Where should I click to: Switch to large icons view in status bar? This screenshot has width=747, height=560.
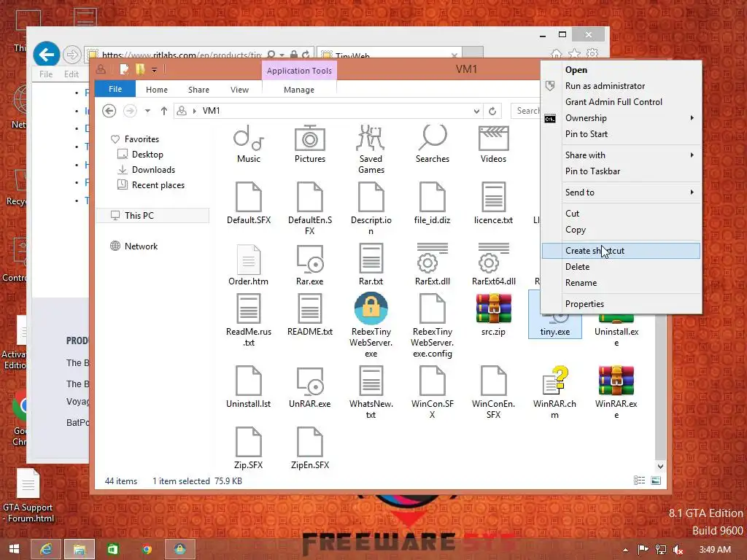(x=656, y=481)
